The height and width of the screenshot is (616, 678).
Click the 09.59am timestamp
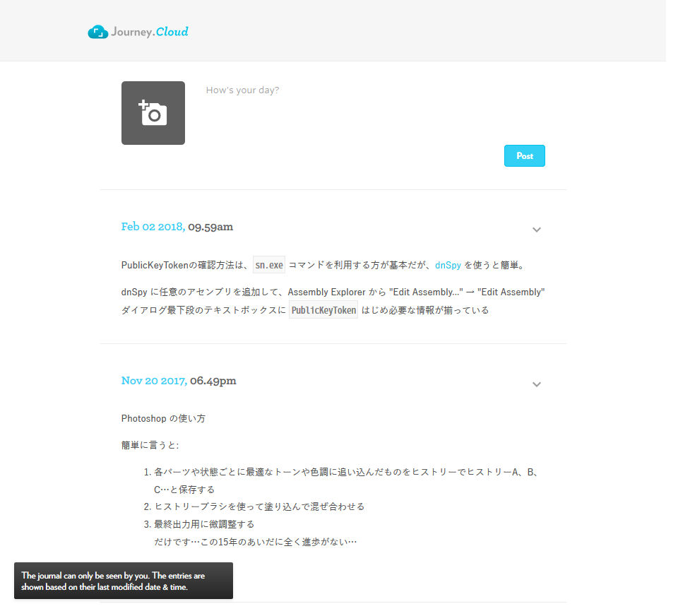[210, 227]
